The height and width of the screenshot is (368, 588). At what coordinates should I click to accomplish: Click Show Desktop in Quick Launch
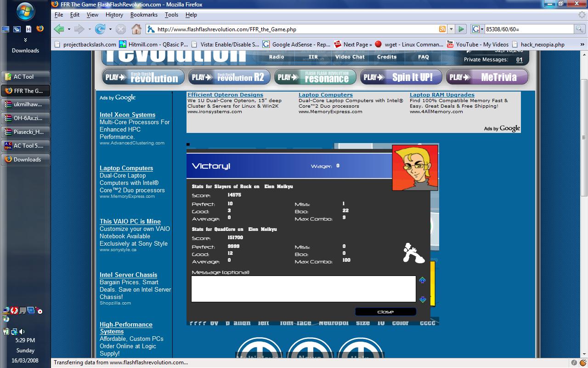click(x=6, y=29)
